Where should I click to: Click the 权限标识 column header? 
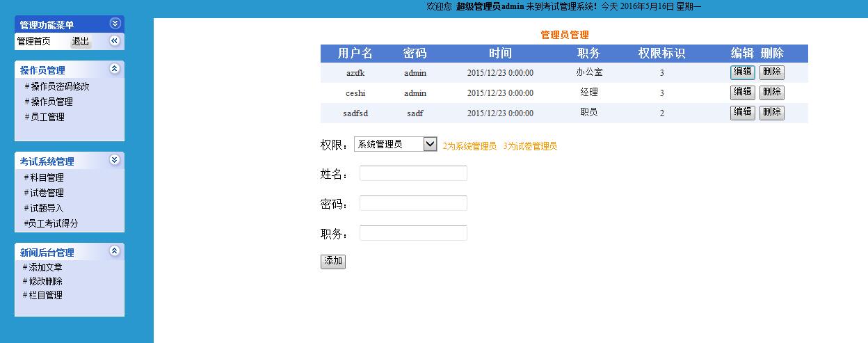click(x=662, y=54)
